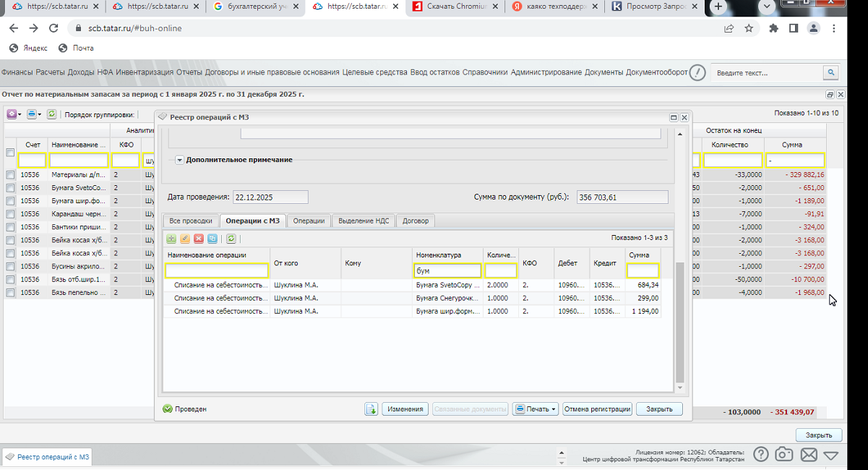
Task: Click the 1 194,00 sum cell
Action: (x=643, y=311)
